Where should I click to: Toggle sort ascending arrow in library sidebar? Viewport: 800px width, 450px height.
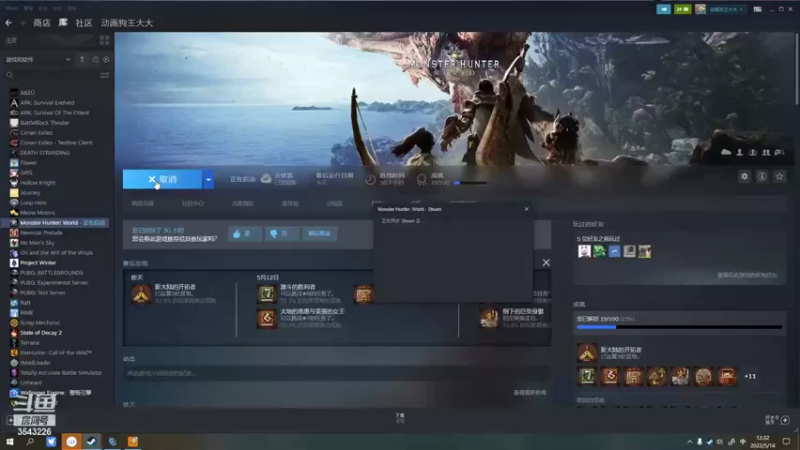coord(82,60)
